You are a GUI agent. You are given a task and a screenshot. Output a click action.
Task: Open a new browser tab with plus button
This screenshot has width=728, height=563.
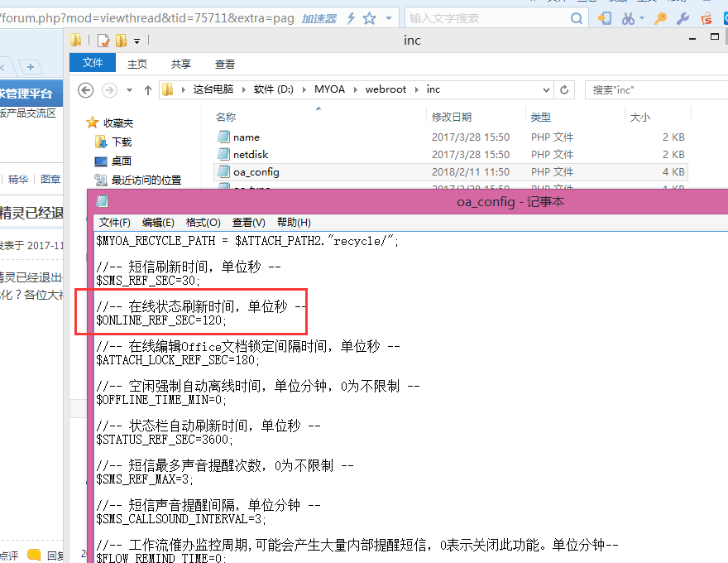31,67
